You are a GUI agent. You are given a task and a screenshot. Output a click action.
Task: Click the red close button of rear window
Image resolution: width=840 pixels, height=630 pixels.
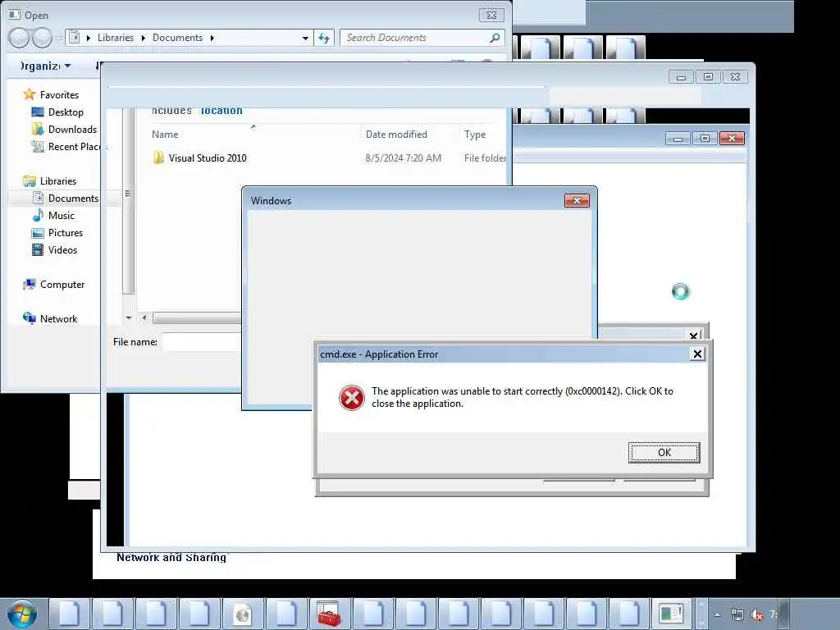point(732,139)
